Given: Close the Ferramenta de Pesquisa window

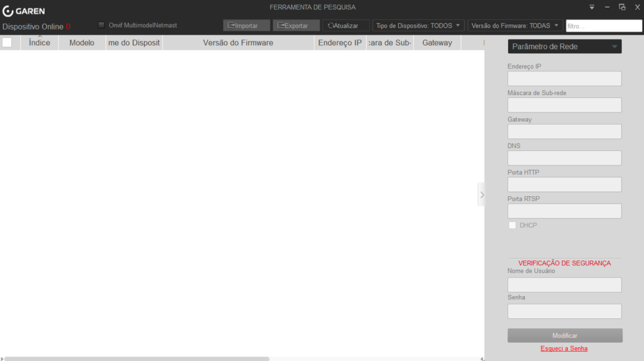Looking at the screenshot, I should click(x=638, y=8).
